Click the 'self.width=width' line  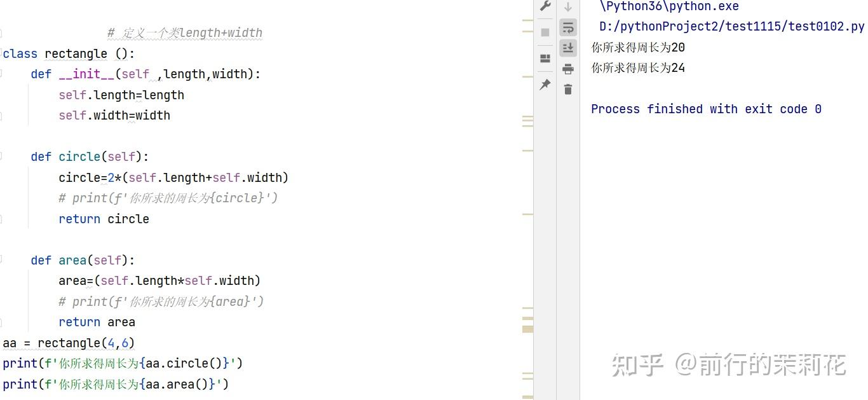tap(114, 116)
